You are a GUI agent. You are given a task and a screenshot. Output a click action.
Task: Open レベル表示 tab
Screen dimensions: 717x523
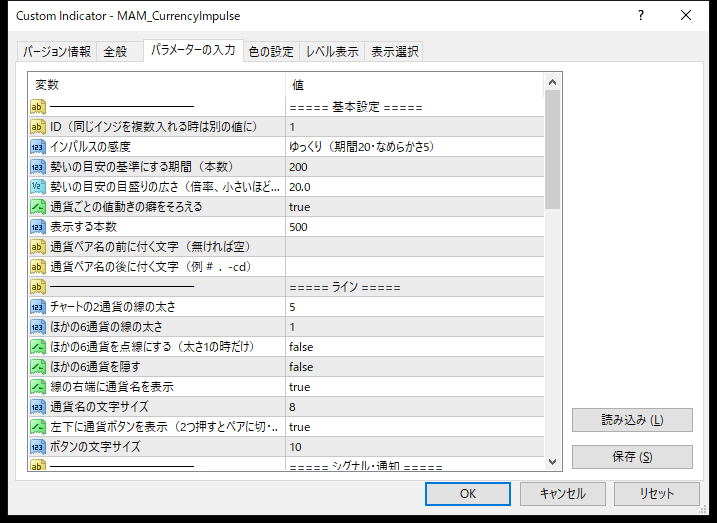coord(332,51)
